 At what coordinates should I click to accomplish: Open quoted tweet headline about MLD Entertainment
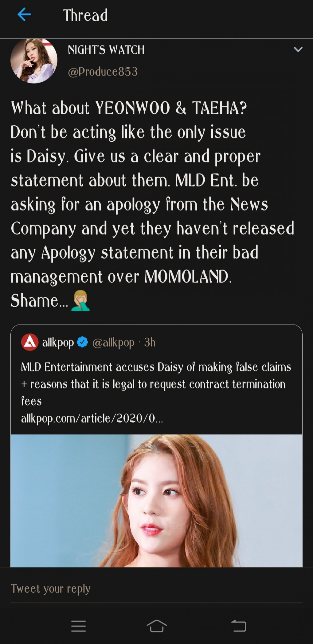click(156, 384)
